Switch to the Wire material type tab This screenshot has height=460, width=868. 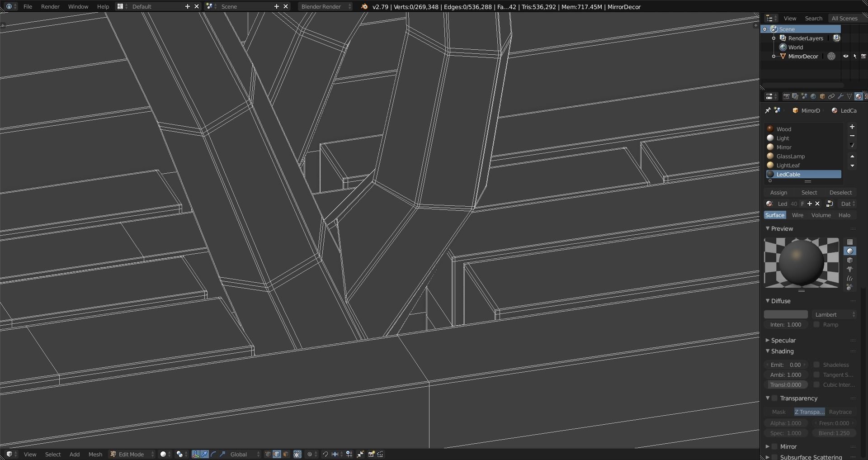point(797,215)
